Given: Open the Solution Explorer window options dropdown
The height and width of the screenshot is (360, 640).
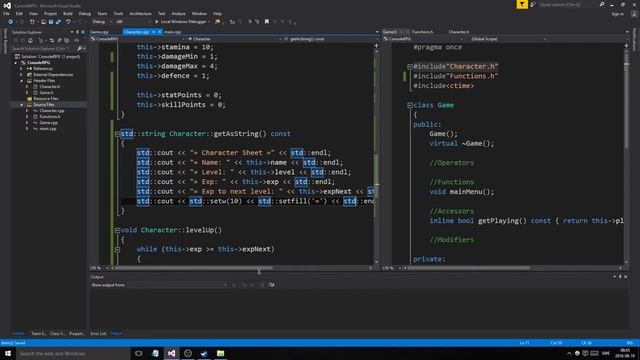Looking at the screenshot, I should click(x=72, y=32).
